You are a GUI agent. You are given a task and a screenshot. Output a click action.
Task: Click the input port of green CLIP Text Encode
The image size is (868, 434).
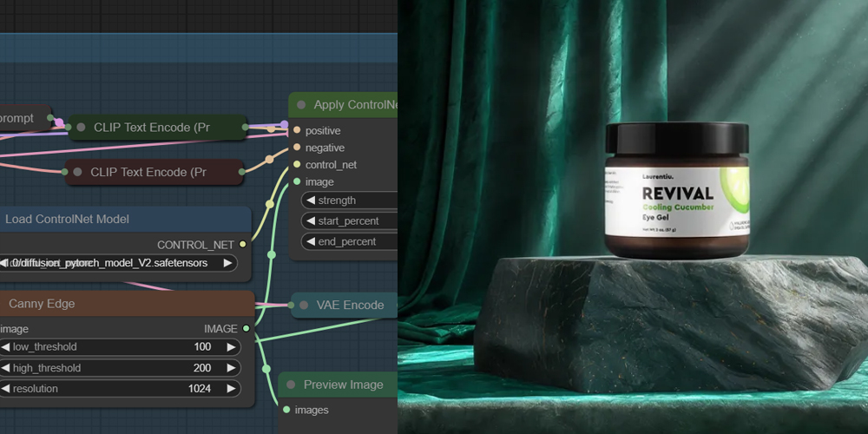point(68,128)
